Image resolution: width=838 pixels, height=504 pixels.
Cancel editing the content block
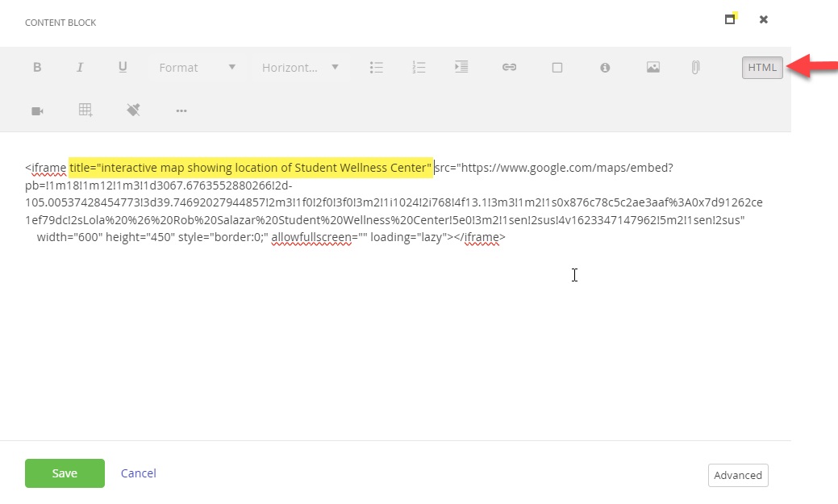138,473
